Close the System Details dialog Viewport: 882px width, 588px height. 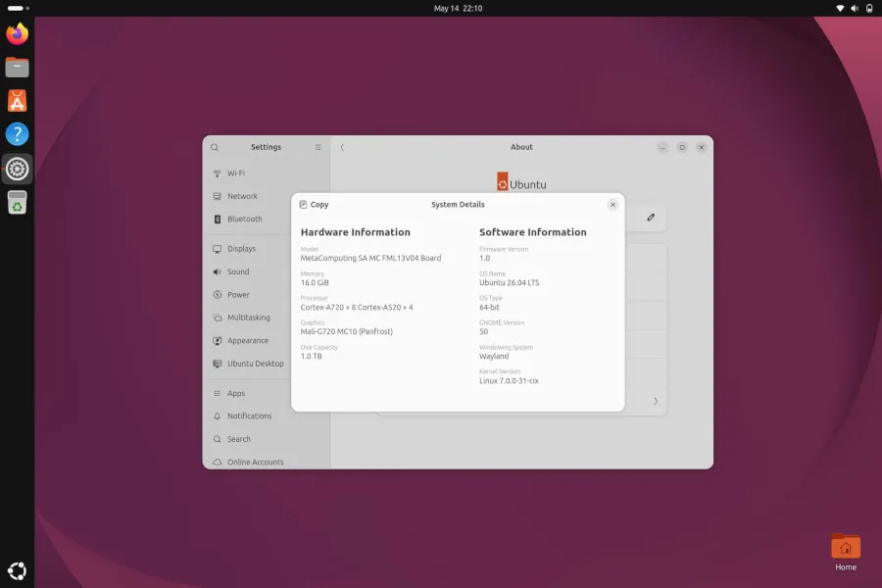point(612,205)
